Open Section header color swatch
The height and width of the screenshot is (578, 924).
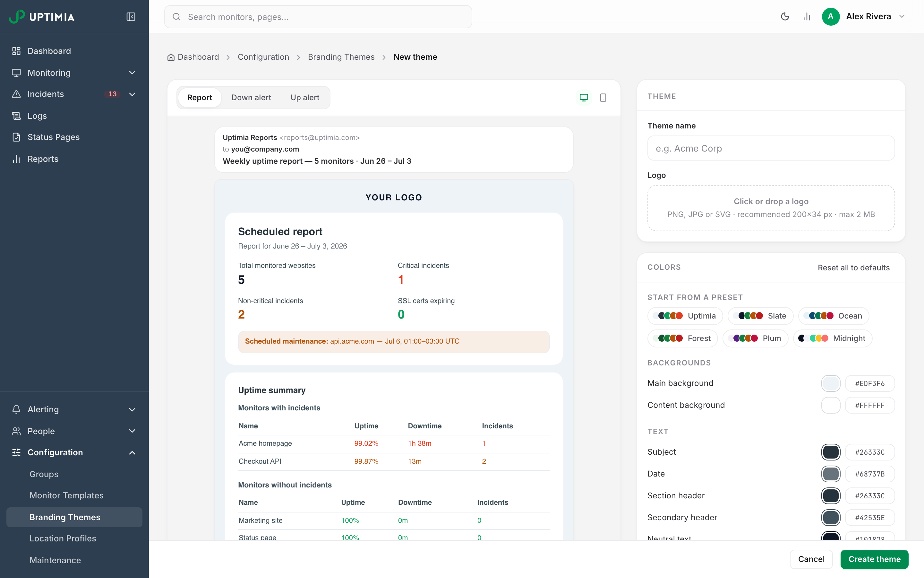831,496
